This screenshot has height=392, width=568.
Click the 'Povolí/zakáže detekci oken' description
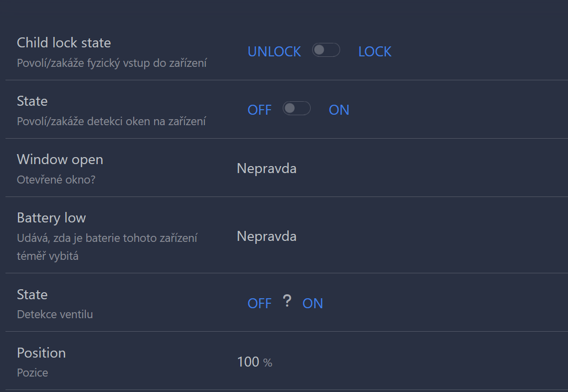[111, 121]
